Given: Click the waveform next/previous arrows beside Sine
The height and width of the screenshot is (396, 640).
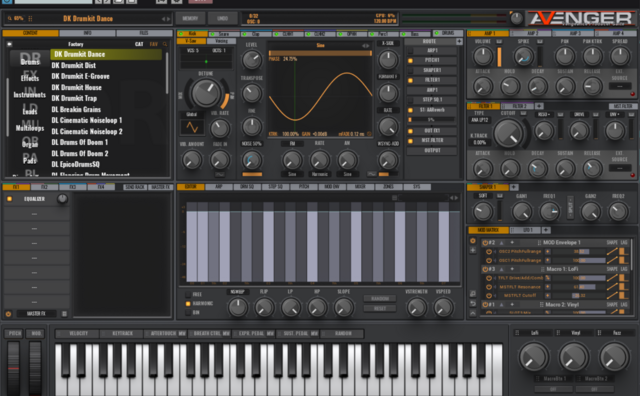Looking at the screenshot, I should coord(366,46).
